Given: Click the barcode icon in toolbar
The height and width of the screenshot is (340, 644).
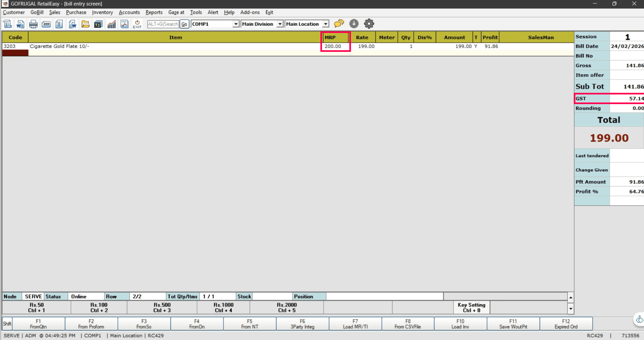Looking at the screenshot, I should [x=46, y=24].
